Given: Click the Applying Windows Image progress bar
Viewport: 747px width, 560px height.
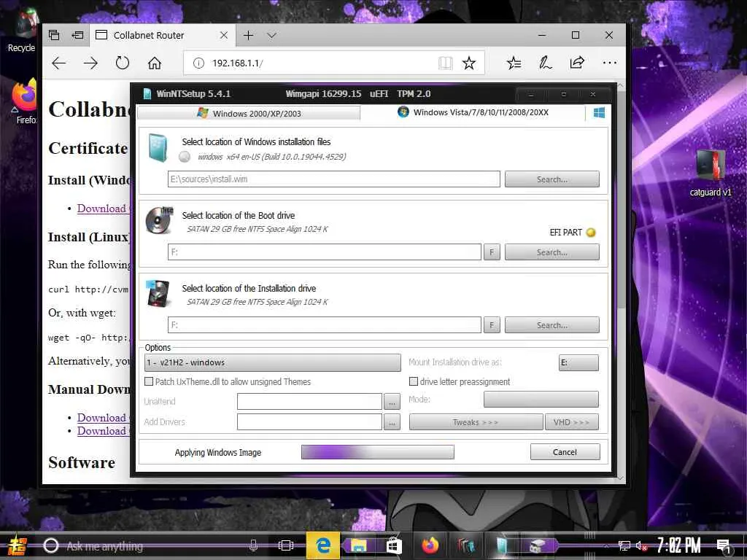Looking at the screenshot, I should [x=378, y=452].
